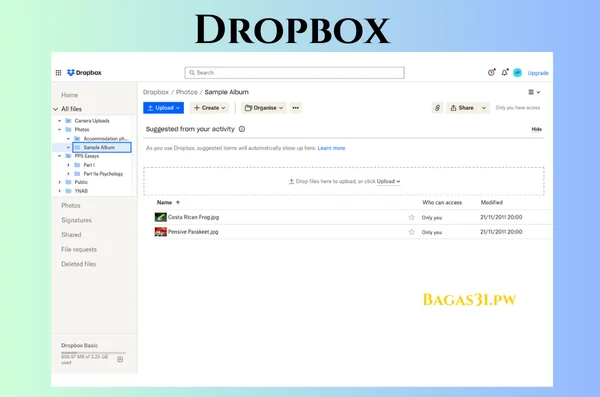Select the Photos folder in tree

click(x=82, y=130)
